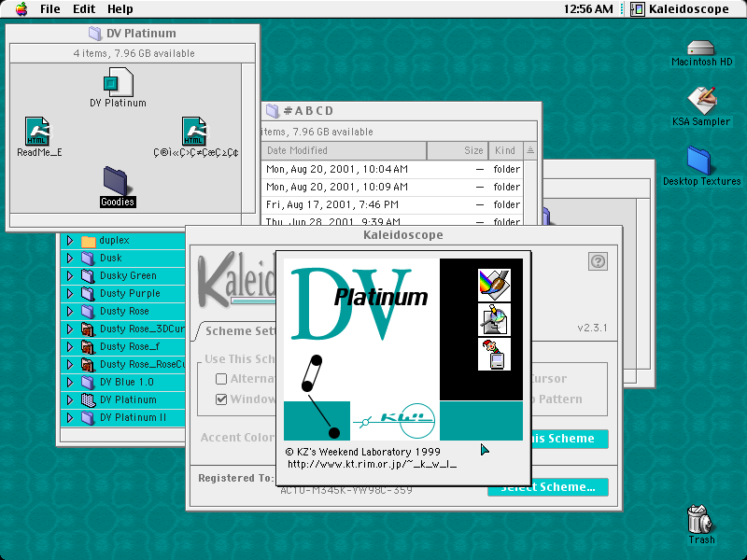Expand the Dusty Rose row
This screenshot has height=560, width=747.
70,312
